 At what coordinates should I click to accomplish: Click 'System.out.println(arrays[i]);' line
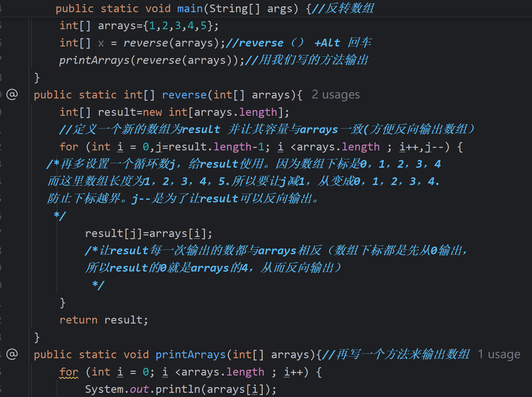click(181, 389)
